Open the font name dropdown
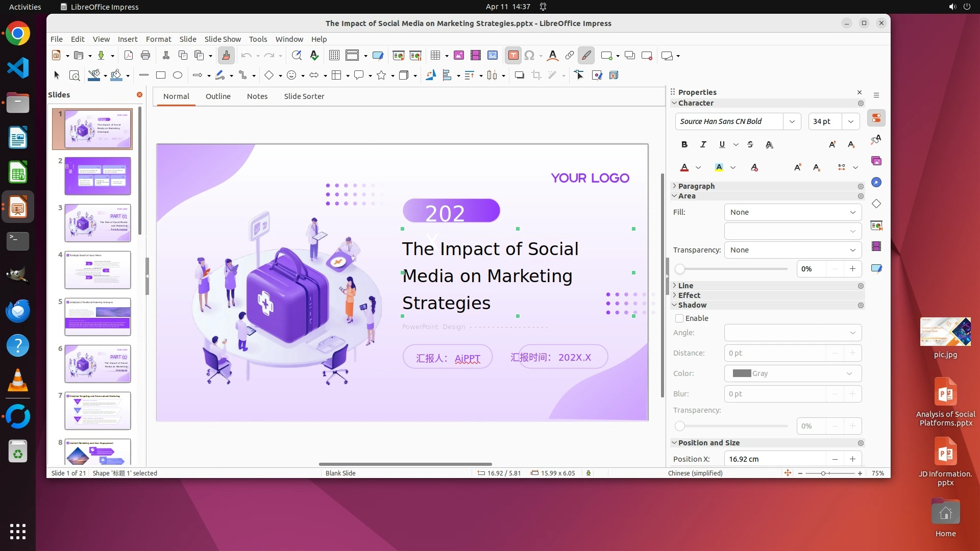The width and height of the screenshot is (980, 551). coord(792,121)
